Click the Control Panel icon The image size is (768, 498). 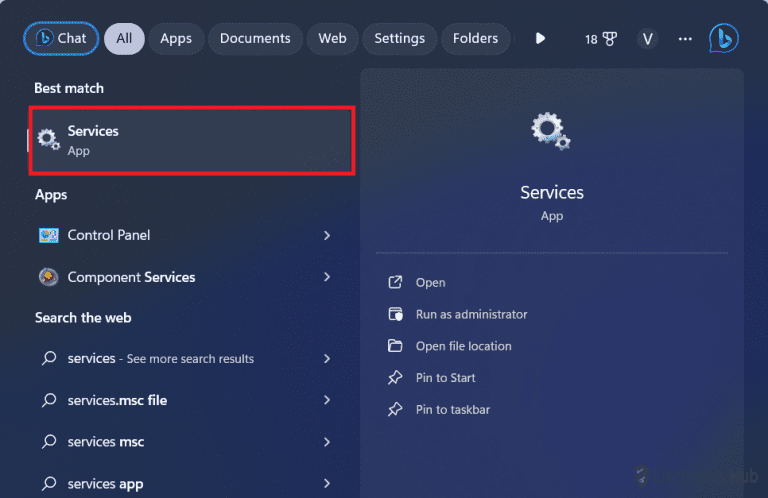pos(48,235)
